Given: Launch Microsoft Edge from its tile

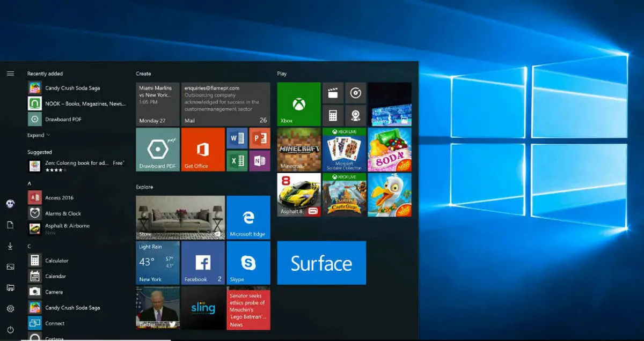Looking at the screenshot, I should 248,217.
